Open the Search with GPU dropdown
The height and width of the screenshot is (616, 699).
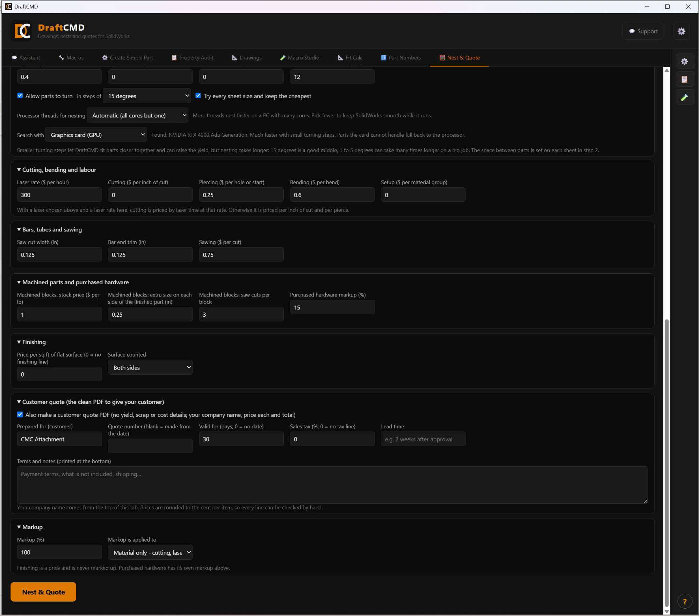point(96,135)
